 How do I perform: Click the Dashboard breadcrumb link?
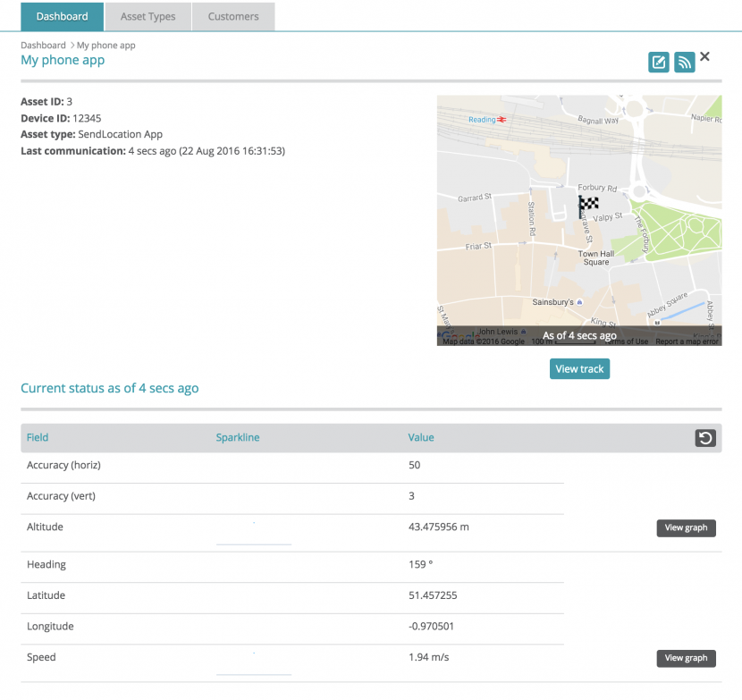(43, 45)
